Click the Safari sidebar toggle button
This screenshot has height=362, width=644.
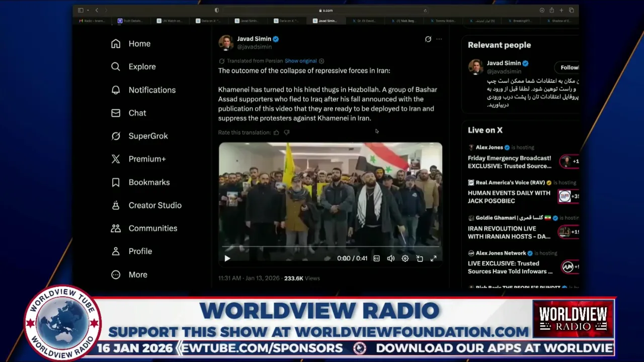pyautogui.click(x=80, y=10)
